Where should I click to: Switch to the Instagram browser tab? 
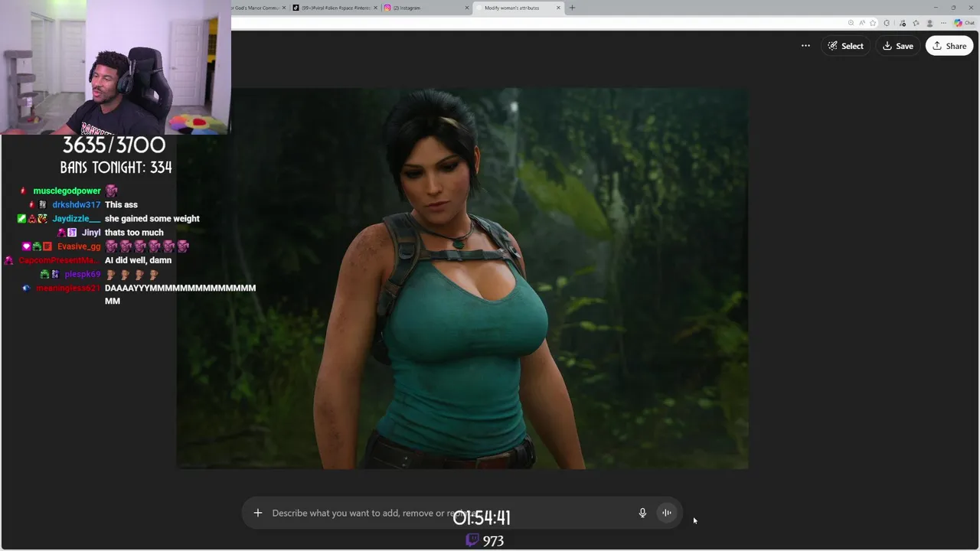pyautogui.click(x=425, y=8)
